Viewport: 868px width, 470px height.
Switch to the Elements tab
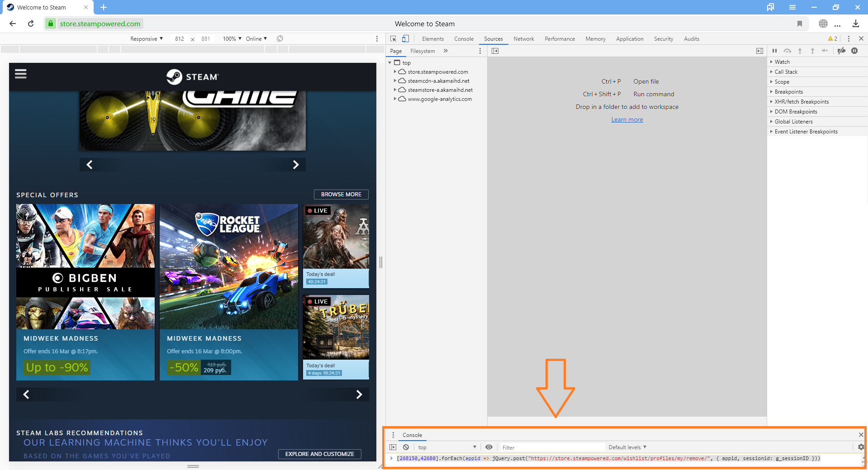[x=433, y=39]
